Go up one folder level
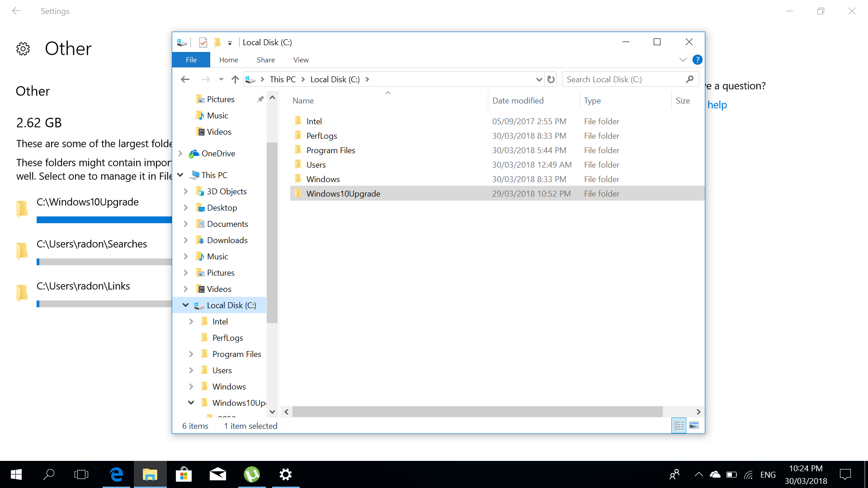The height and width of the screenshot is (488, 868). (235, 80)
